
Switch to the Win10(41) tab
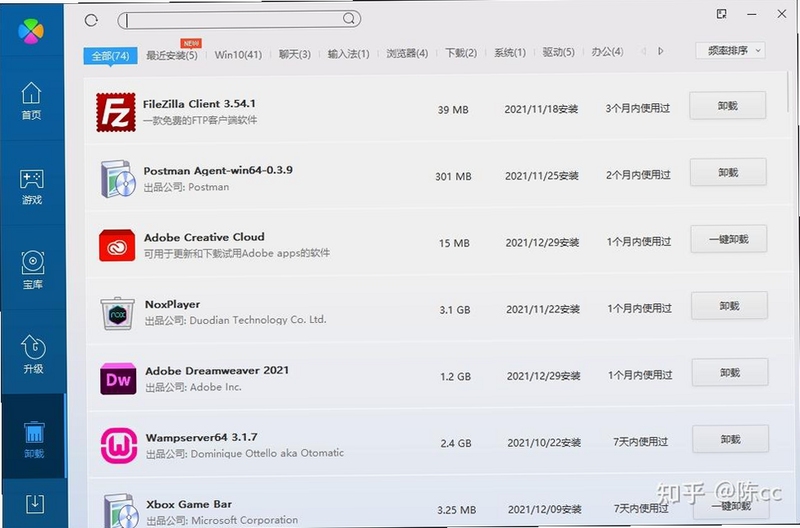tap(238, 55)
